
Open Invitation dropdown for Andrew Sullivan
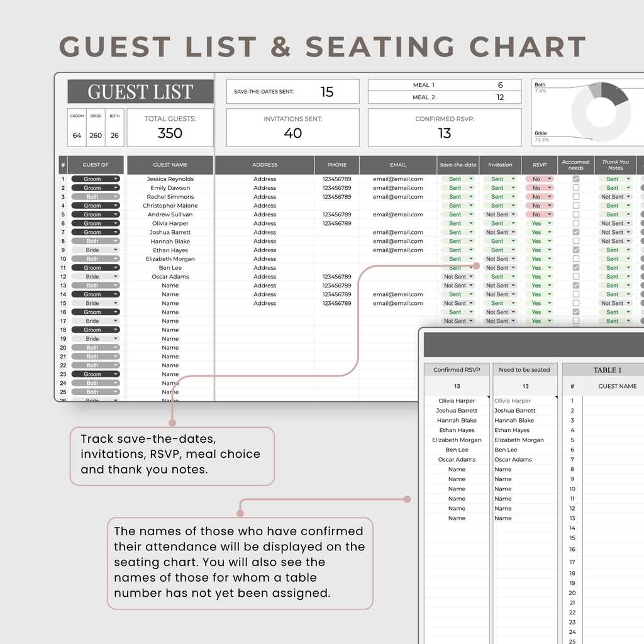(x=500, y=214)
